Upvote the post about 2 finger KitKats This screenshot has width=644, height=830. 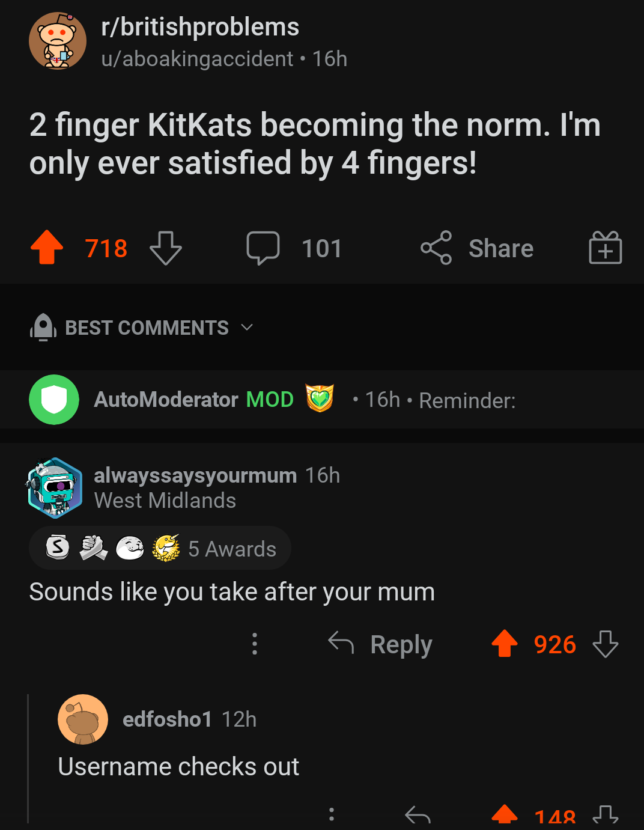pyautogui.click(x=47, y=247)
